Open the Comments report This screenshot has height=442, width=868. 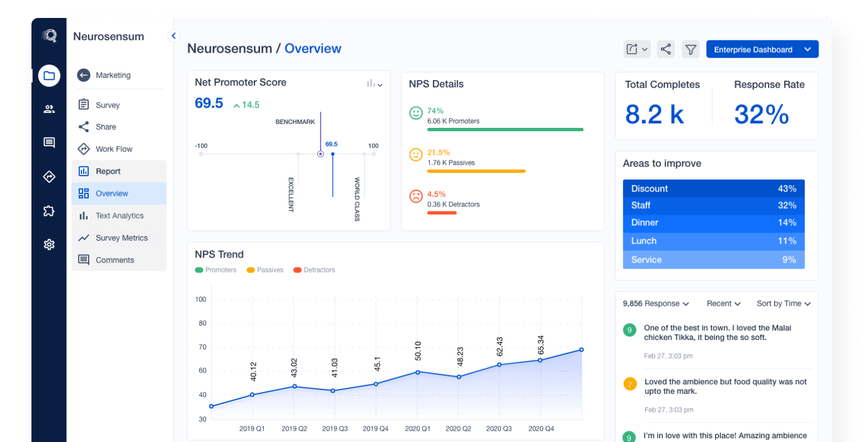[x=119, y=260]
